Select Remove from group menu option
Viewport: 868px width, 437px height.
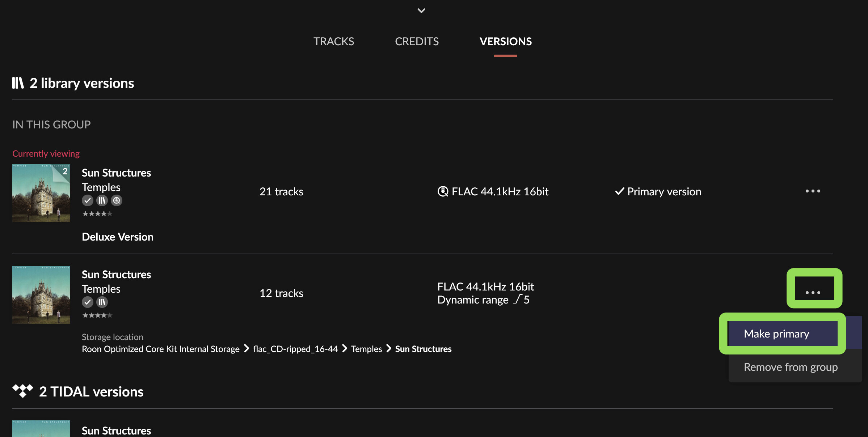791,367
